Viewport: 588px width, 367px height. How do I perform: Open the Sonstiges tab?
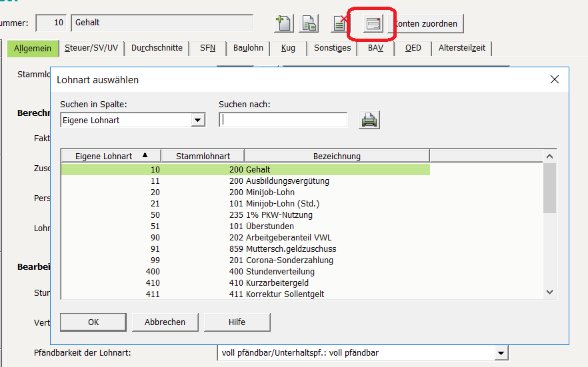(x=332, y=48)
